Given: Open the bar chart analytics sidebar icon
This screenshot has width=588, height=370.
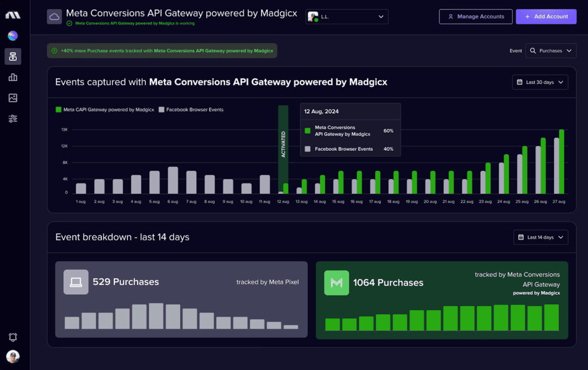Looking at the screenshot, I should (13, 77).
